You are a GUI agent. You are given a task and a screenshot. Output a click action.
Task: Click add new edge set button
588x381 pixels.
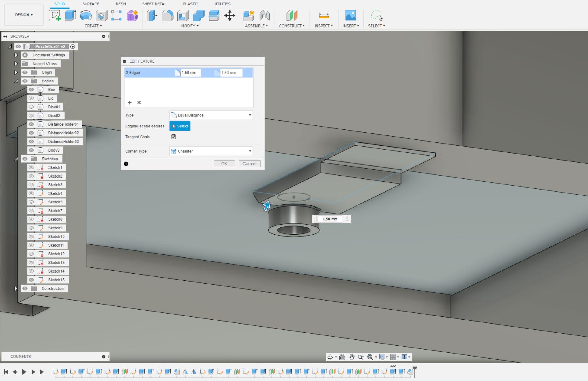pyautogui.click(x=130, y=102)
